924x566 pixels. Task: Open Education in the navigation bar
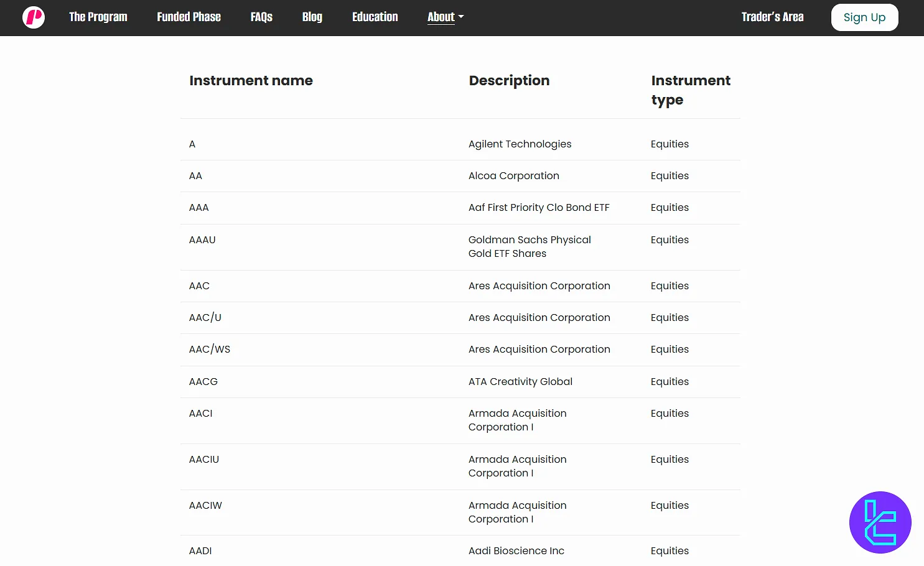coord(375,17)
